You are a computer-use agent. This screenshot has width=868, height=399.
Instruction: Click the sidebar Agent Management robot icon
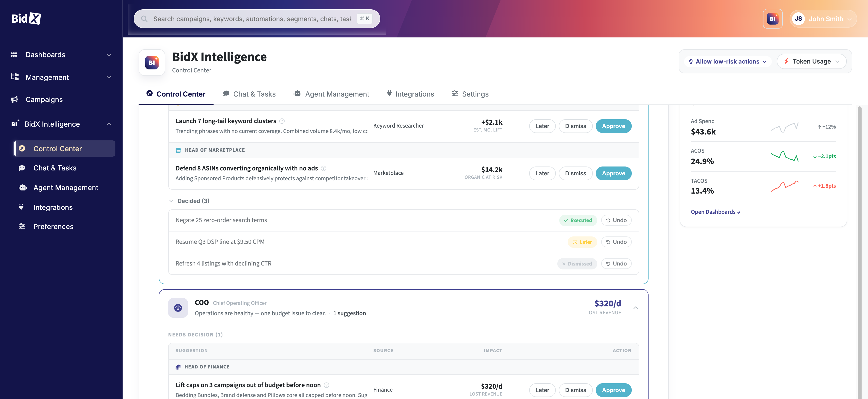[x=23, y=188]
